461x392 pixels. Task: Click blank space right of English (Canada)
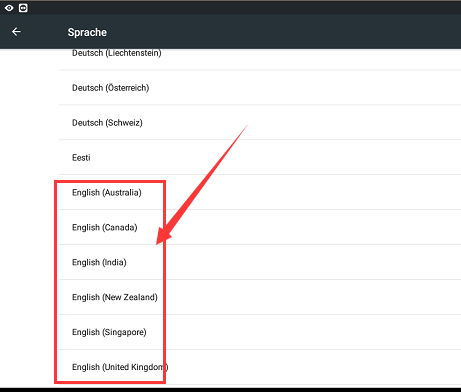pyautogui.click(x=313, y=227)
